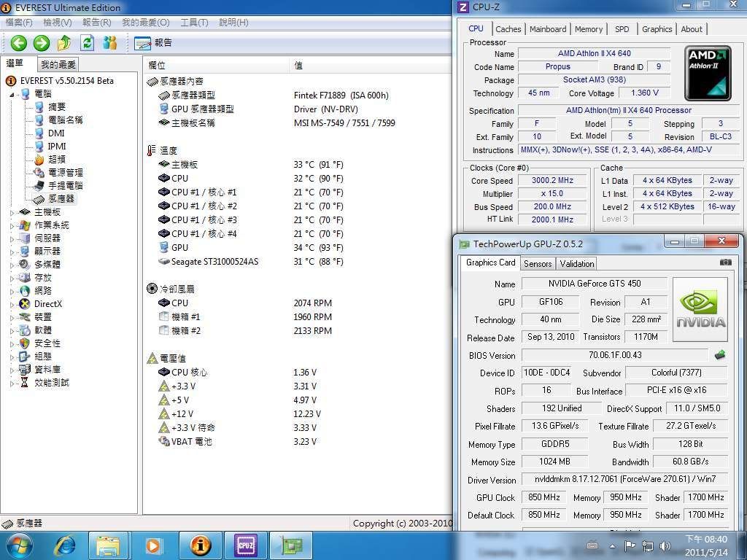Switch to the 我的最愛 tab in left pane

(x=58, y=64)
